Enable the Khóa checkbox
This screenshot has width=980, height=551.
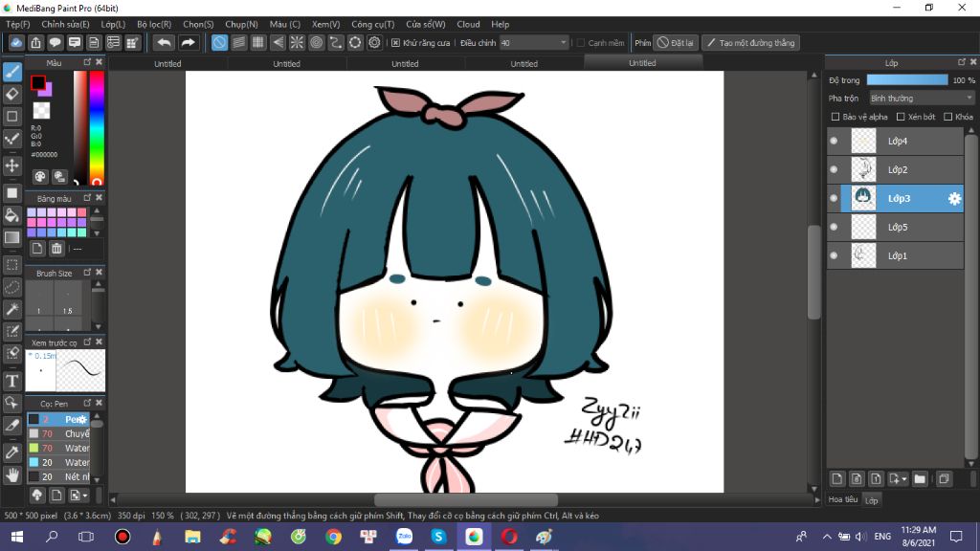point(948,117)
